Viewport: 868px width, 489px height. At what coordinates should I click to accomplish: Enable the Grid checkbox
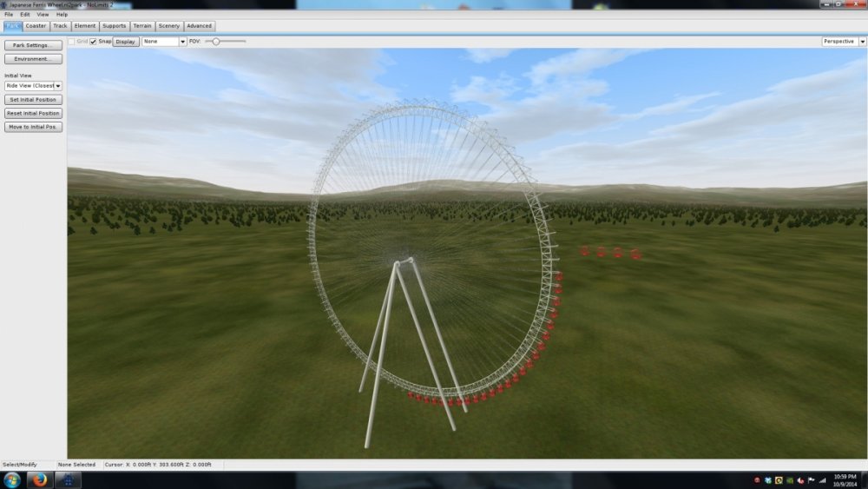(x=72, y=41)
